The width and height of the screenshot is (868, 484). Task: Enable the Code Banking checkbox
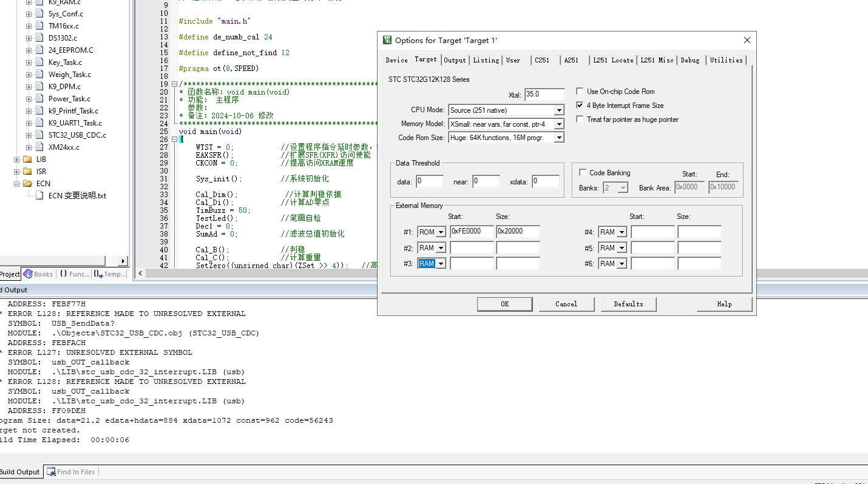tap(583, 172)
